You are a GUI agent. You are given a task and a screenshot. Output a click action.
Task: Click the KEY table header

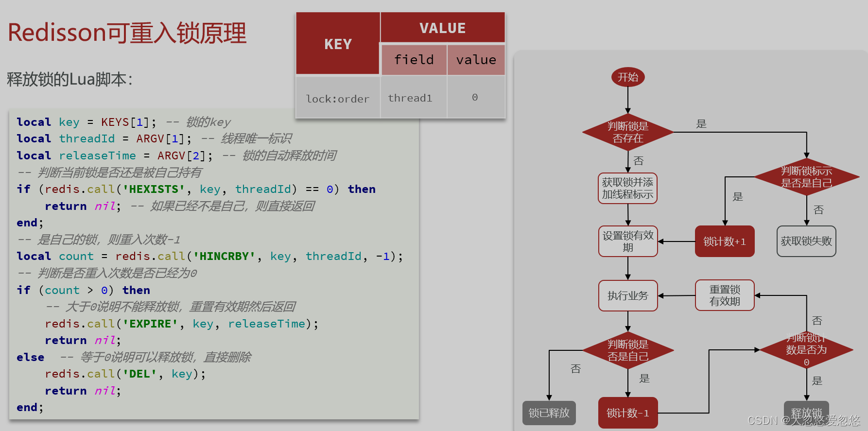[338, 44]
